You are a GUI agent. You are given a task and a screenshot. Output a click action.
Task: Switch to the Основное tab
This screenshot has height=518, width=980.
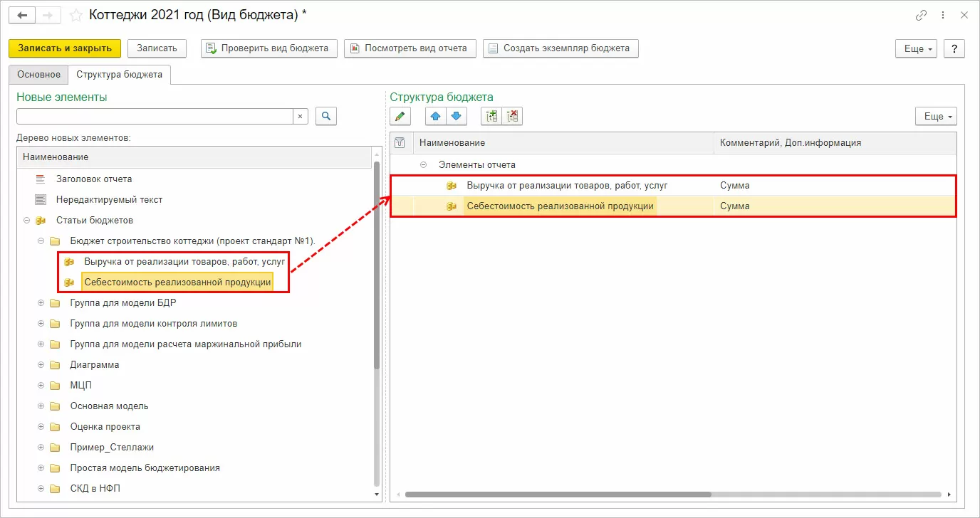pos(38,75)
